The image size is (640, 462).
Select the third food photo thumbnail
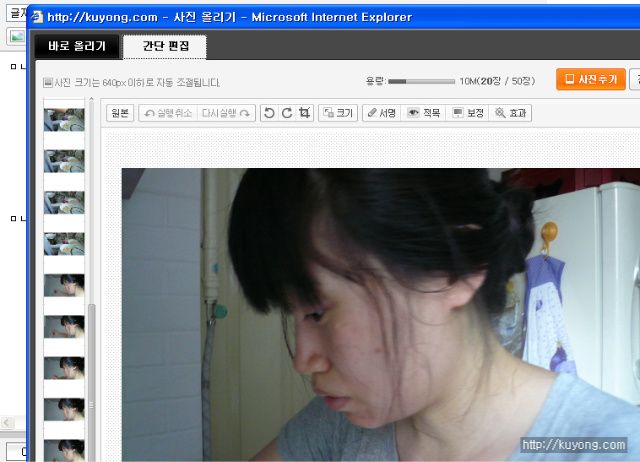tap(64, 202)
